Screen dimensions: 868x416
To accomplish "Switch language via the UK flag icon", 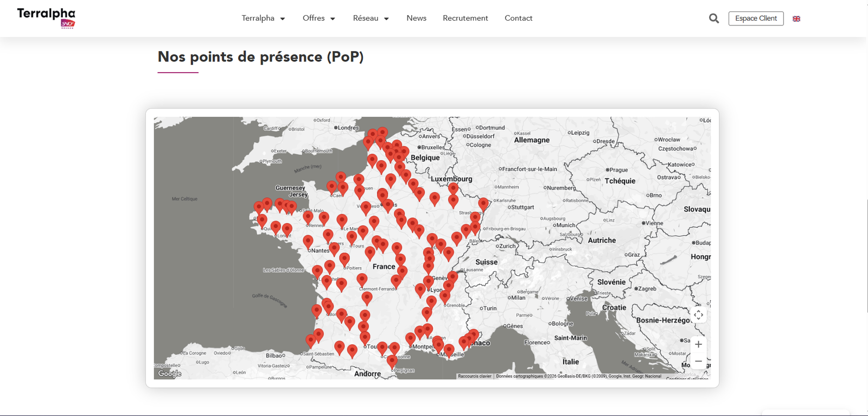I will pos(796,19).
